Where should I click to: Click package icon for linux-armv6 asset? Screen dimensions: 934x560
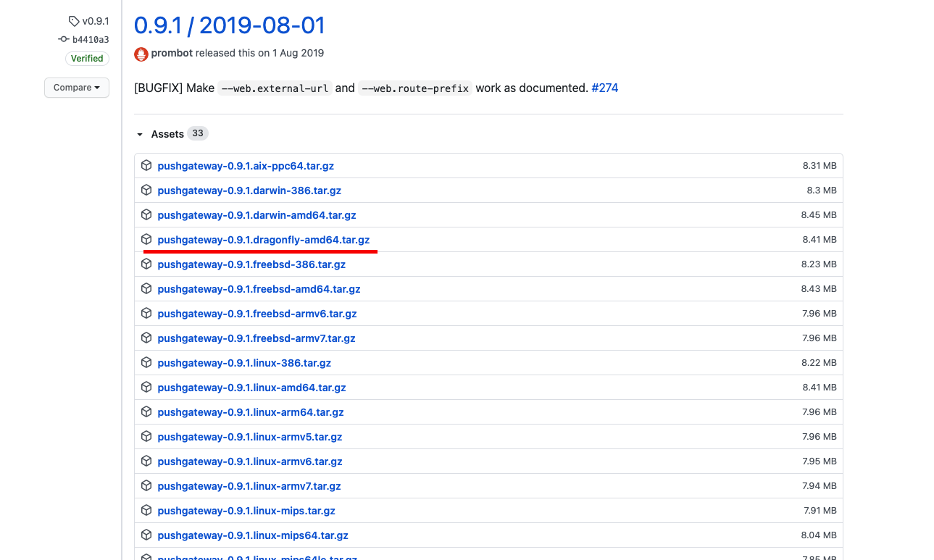146,461
